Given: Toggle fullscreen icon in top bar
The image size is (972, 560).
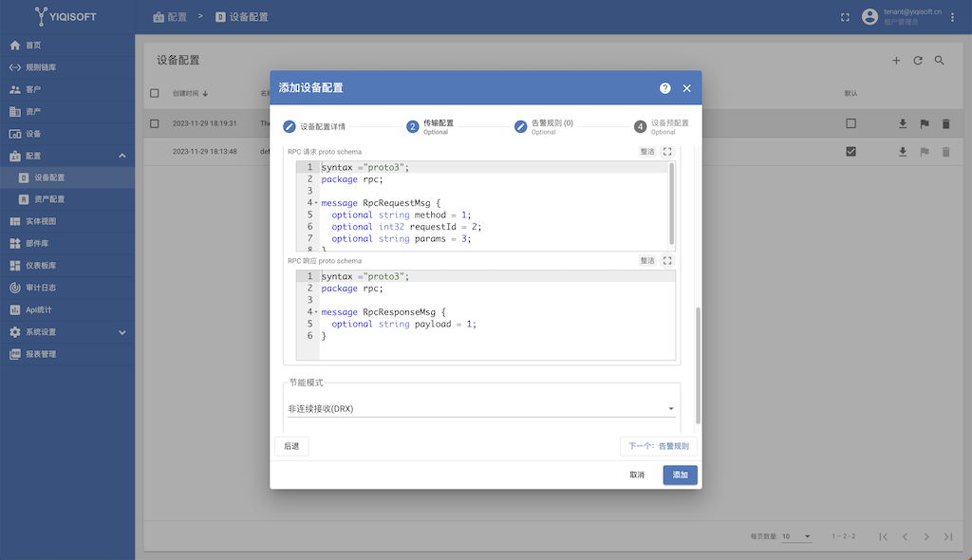Looking at the screenshot, I should point(845,17).
